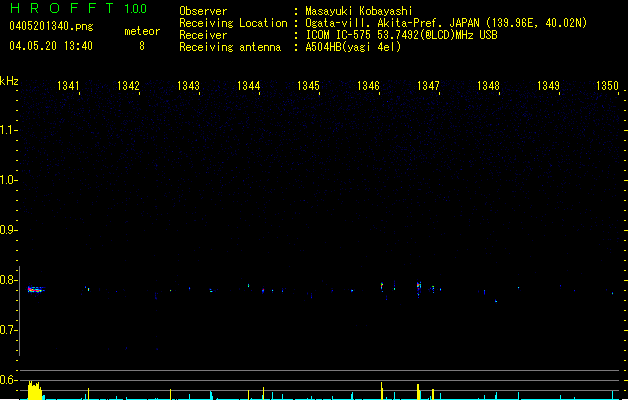Image resolution: width=629 pixels, height=400 pixels.
Task: Click the date 04.05.20 13:40
Action: pos(51,46)
